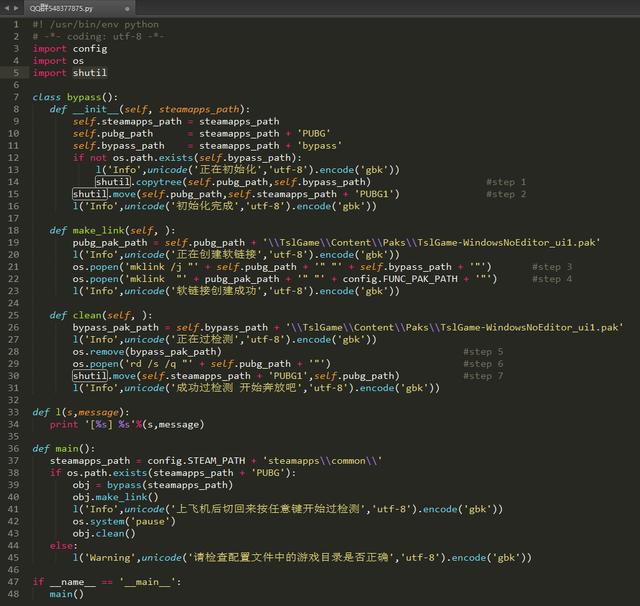Click the string '初始化完成'

tap(205, 206)
